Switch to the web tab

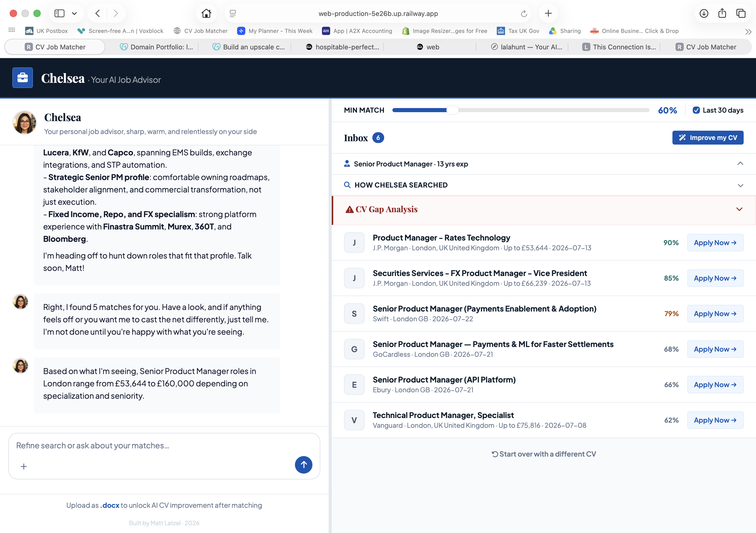[x=428, y=47]
